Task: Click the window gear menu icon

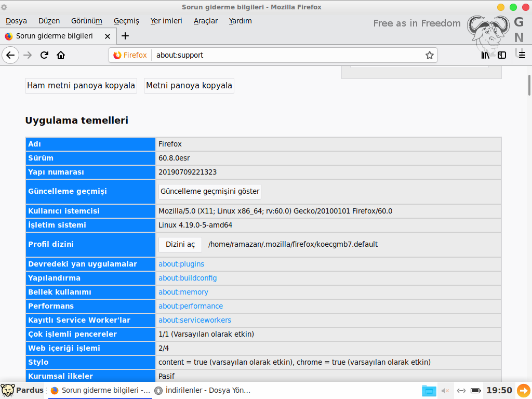Action: tap(4, 7)
